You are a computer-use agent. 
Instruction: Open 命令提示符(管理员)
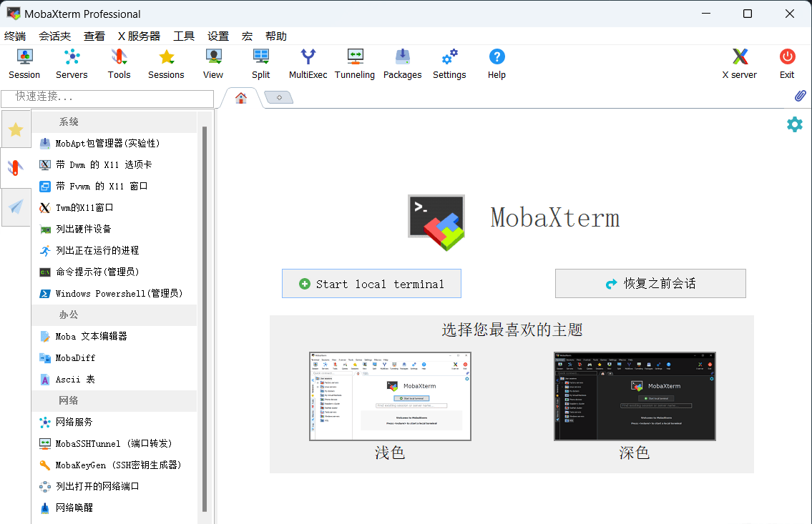click(114, 272)
